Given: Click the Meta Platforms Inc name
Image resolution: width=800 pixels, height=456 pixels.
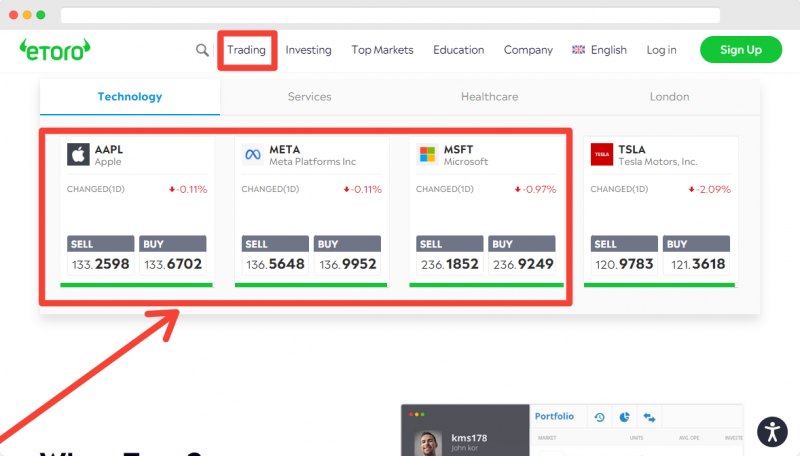Looking at the screenshot, I should tap(312, 162).
